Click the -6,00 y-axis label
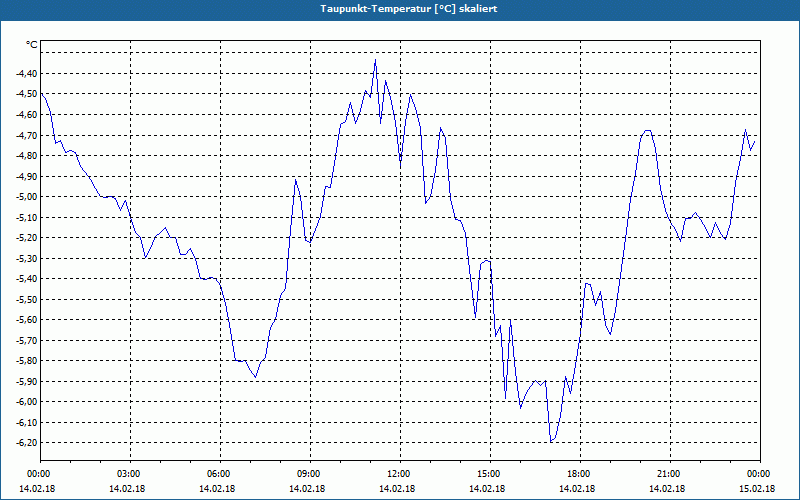 pyautogui.click(x=27, y=402)
